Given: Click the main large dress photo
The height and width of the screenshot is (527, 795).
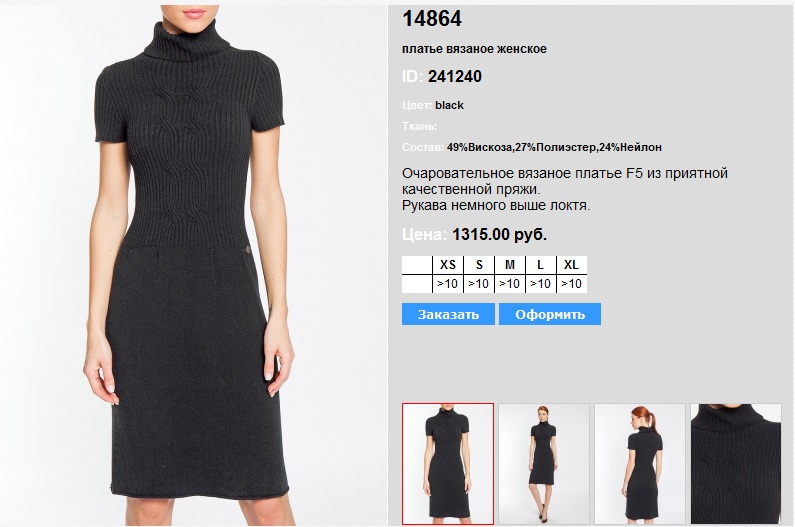Looking at the screenshot, I should coord(193,265).
